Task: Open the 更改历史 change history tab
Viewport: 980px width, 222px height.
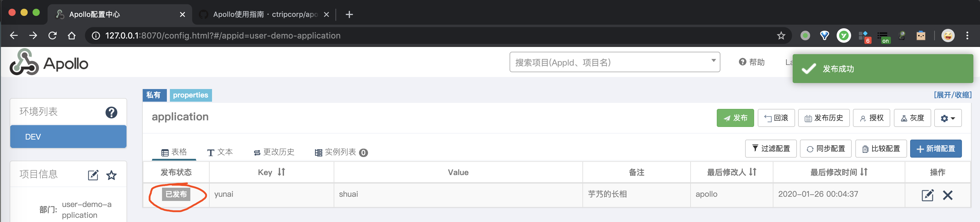Action: click(274, 152)
